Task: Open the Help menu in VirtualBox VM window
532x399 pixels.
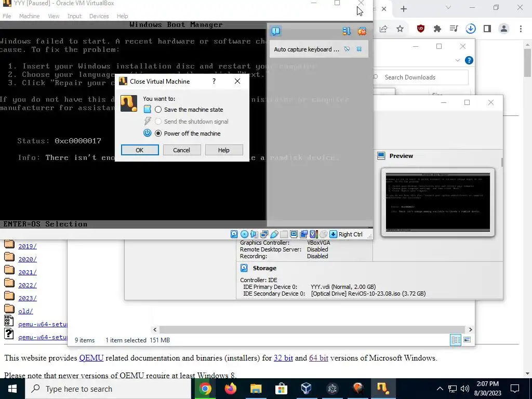Action: [x=122, y=16]
